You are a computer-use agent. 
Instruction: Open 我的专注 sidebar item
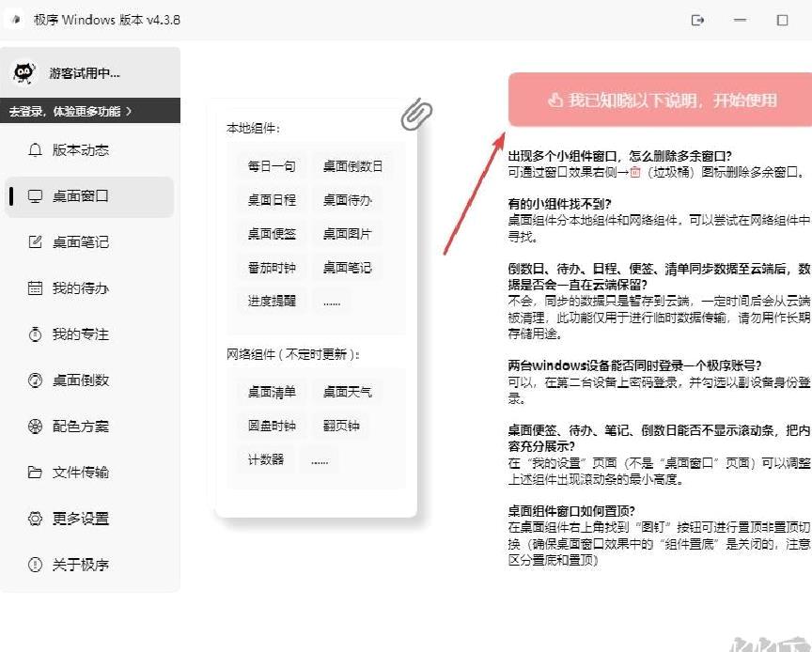click(80, 334)
